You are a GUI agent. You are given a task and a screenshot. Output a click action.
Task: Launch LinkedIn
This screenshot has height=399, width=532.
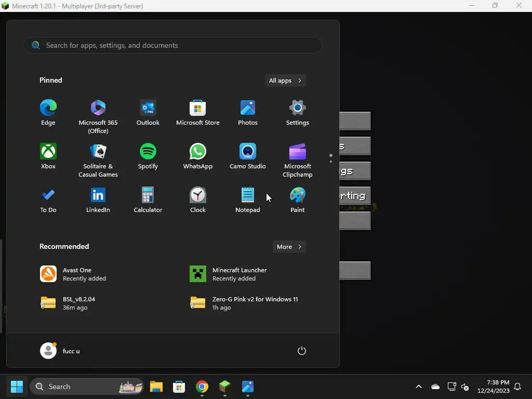pos(98,200)
